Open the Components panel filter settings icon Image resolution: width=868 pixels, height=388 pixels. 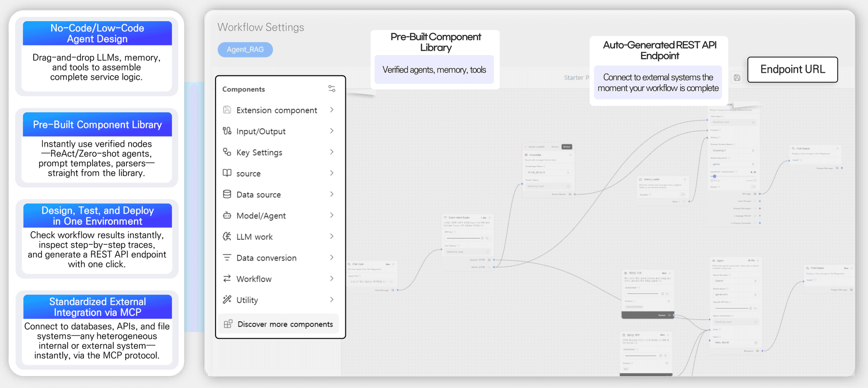[x=332, y=89]
